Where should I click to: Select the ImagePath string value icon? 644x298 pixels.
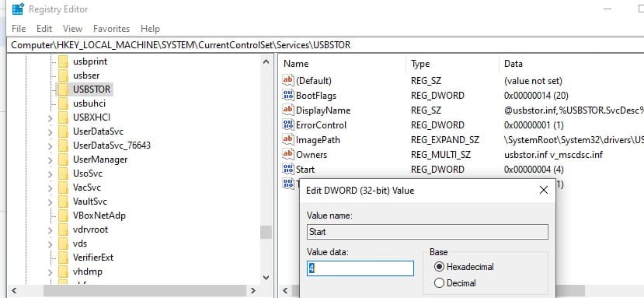288,140
